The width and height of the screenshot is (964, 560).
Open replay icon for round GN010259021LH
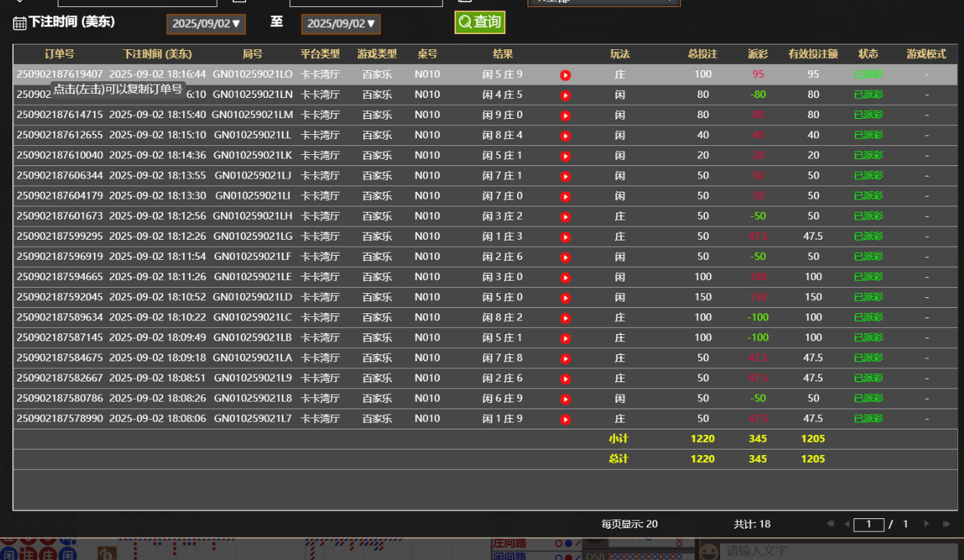point(565,217)
